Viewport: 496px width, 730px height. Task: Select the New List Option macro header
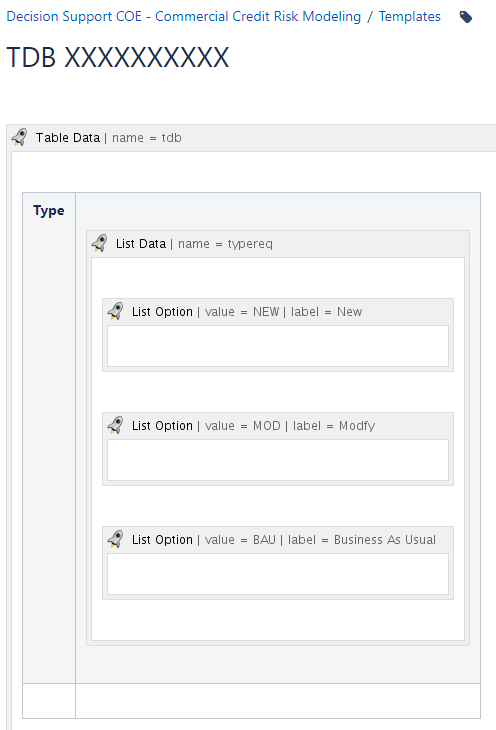(278, 312)
